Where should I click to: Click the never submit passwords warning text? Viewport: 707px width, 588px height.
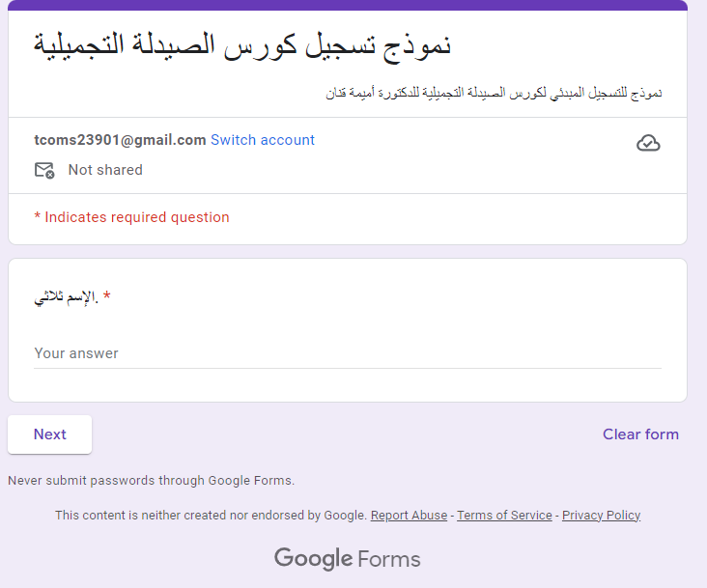[151, 481]
